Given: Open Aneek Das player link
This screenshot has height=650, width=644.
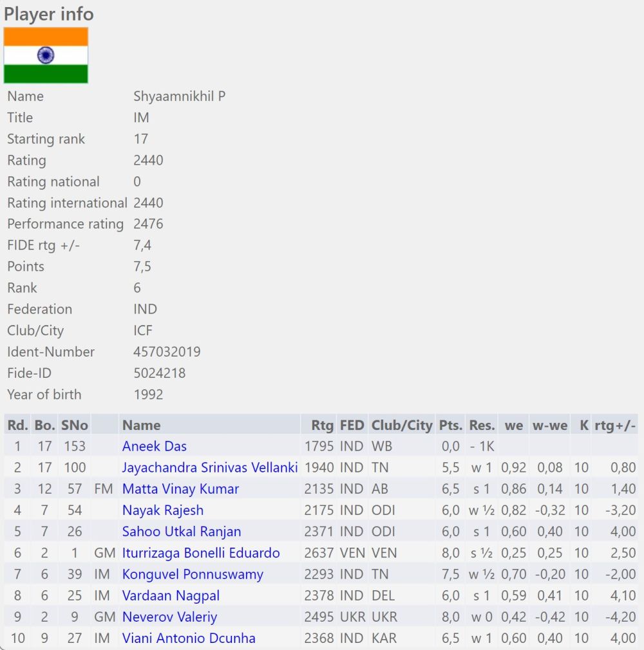Looking at the screenshot, I should point(155,446).
